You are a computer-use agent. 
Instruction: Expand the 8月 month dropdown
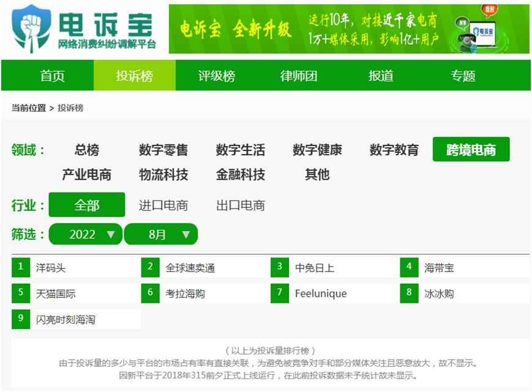click(x=161, y=234)
